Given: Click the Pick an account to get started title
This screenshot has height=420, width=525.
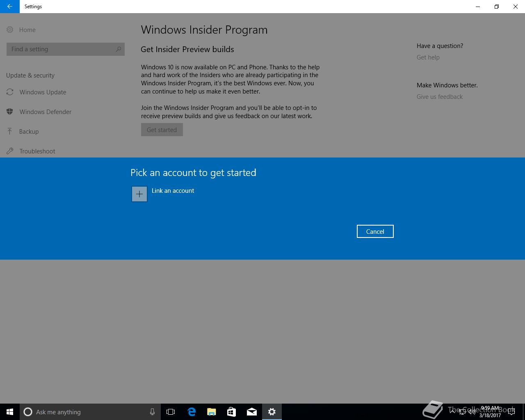Looking at the screenshot, I should [193, 173].
